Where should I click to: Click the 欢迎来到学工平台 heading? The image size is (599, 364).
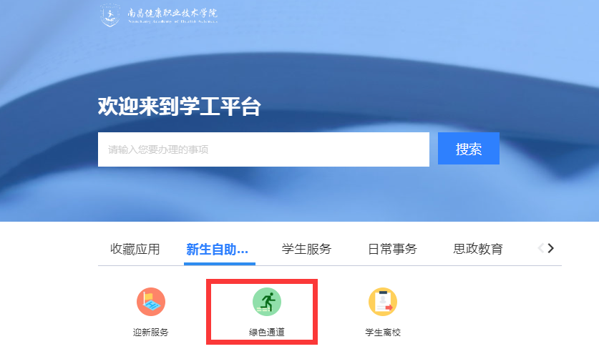point(179,106)
